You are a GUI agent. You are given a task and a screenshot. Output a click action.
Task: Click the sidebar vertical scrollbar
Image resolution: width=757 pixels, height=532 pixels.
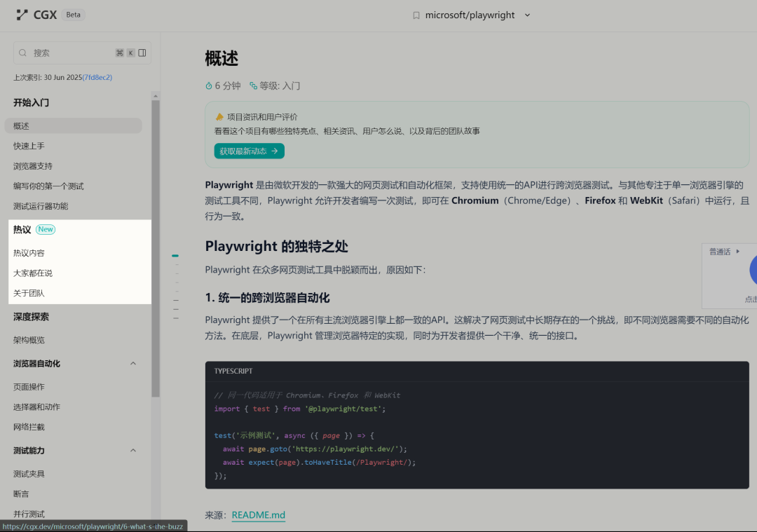[156, 245]
